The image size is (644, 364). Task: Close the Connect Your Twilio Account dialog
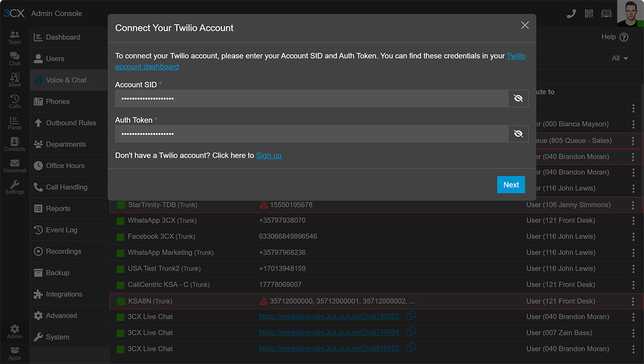tap(525, 25)
